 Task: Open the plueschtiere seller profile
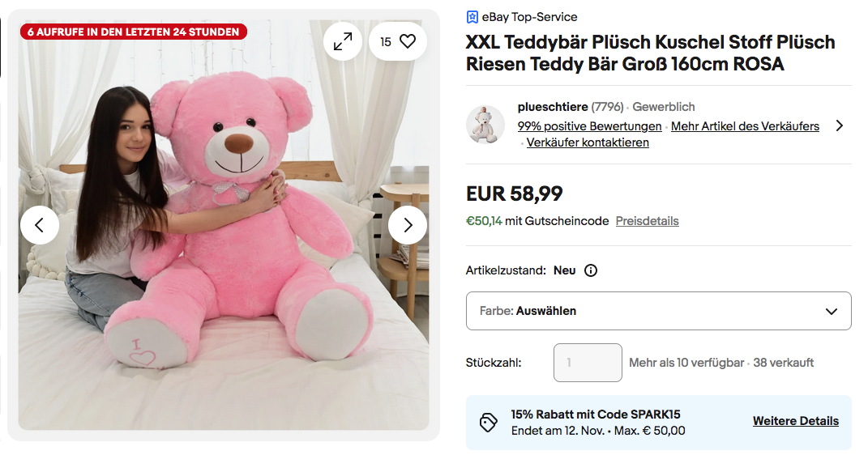point(552,107)
